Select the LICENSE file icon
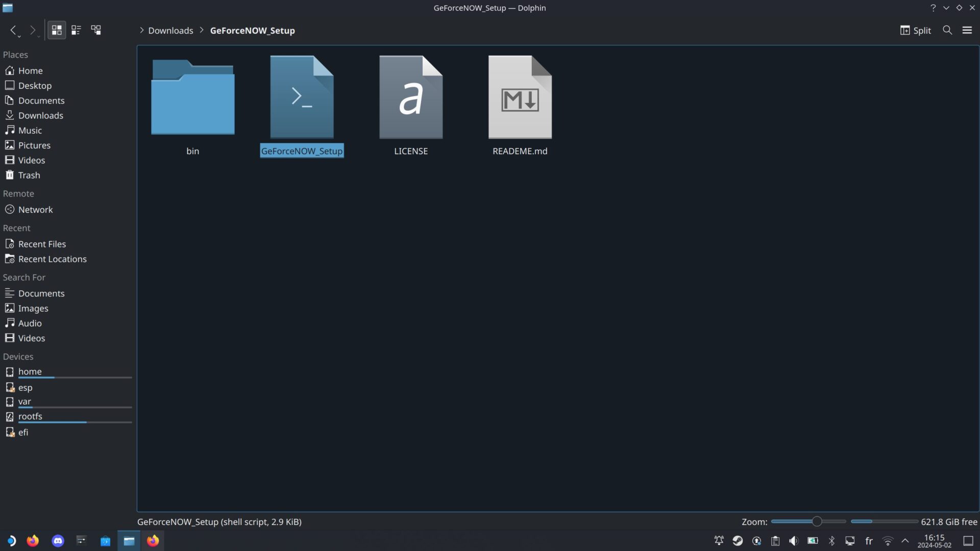Image resolution: width=980 pixels, height=551 pixels. (410, 97)
